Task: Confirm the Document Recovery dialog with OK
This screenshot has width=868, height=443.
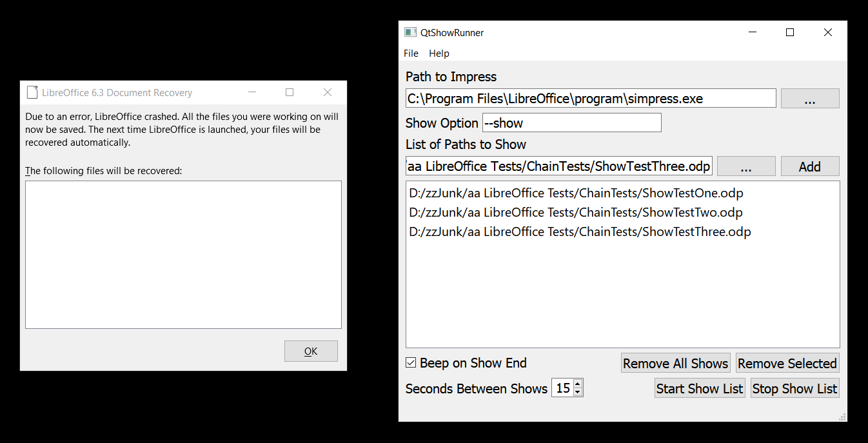Action: [x=311, y=351]
